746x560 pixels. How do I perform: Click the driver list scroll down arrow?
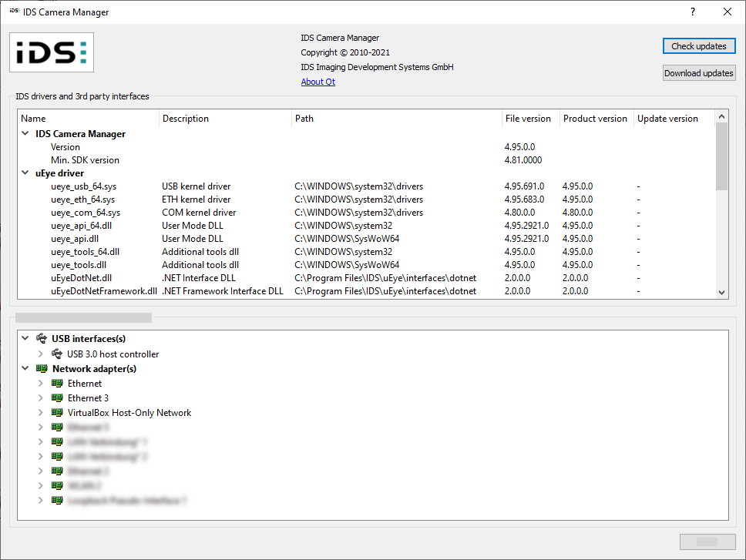tap(722, 293)
